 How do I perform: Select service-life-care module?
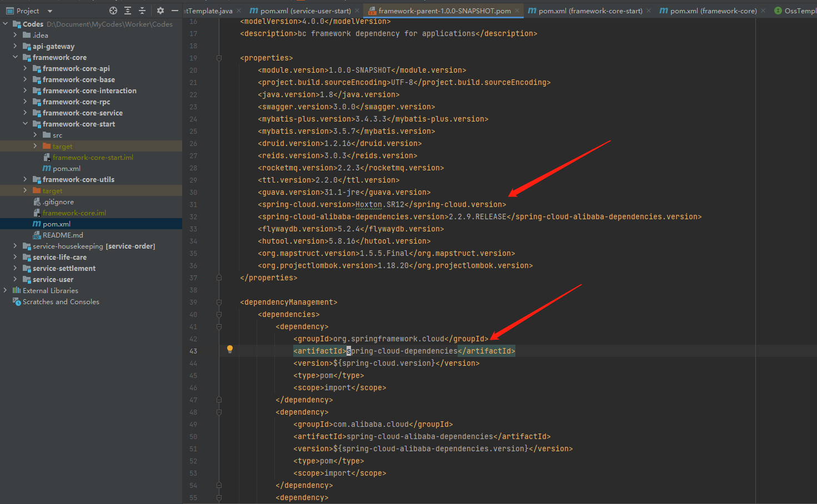click(x=59, y=257)
